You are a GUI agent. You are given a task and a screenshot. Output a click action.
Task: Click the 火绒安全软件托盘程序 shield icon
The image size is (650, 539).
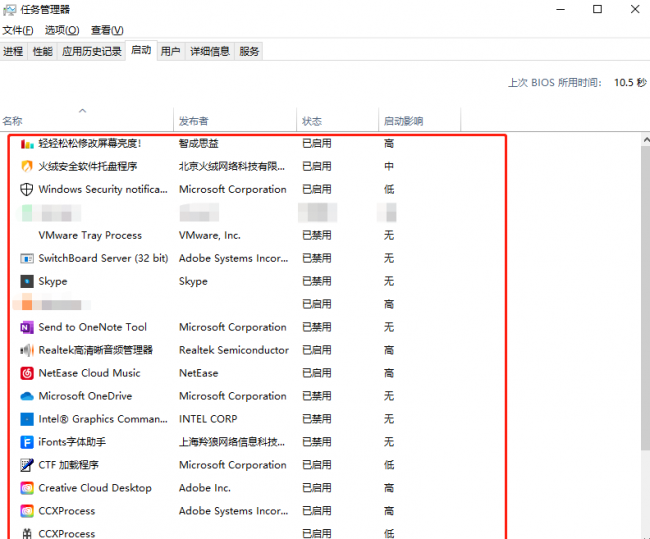point(27,167)
